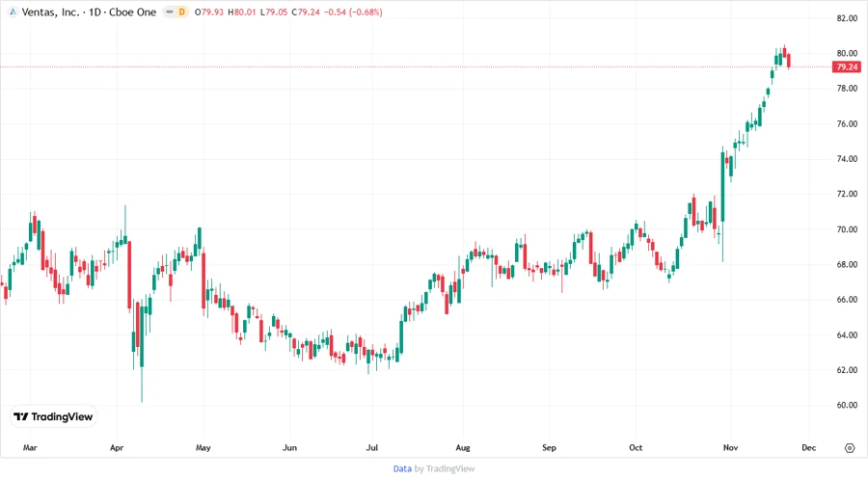
Task: Click the Ventas logo icon beside the symbol name
Action: [x=13, y=12]
